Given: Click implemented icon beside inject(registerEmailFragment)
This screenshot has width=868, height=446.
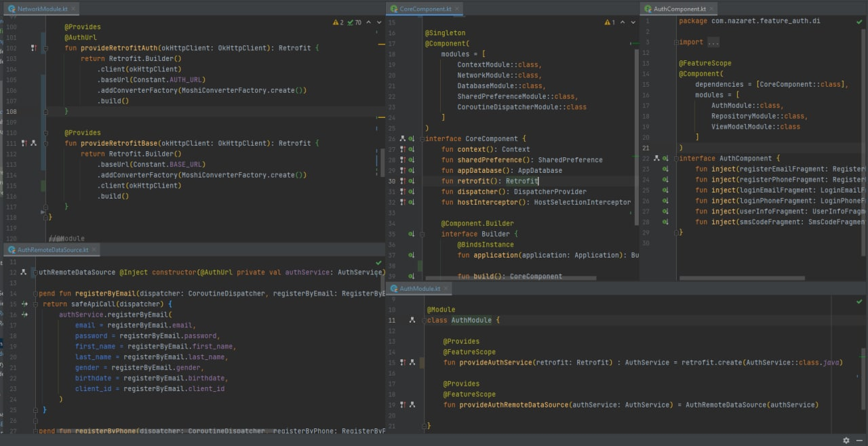Looking at the screenshot, I should click(x=665, y=169).
